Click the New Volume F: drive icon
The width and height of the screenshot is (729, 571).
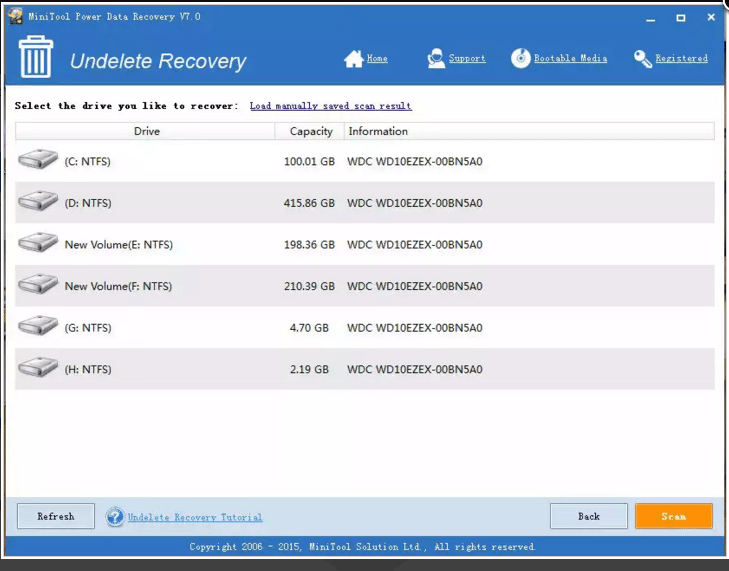(38, 284)
